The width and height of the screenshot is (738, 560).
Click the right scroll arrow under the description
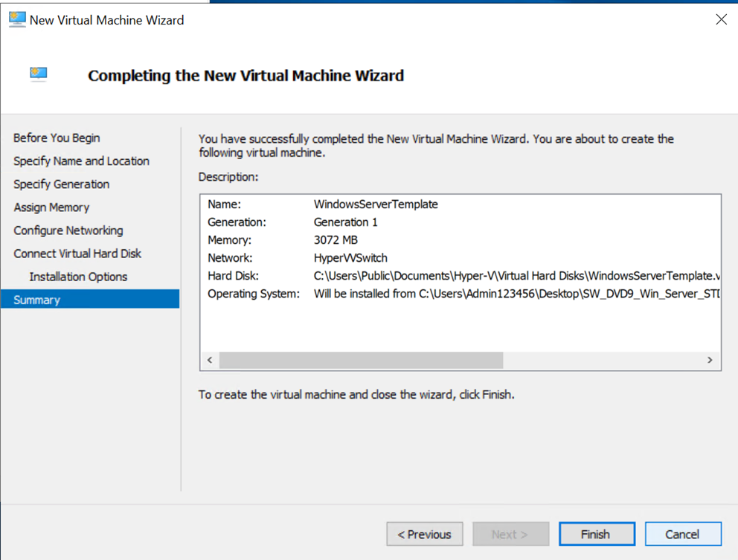click(710, 360)
